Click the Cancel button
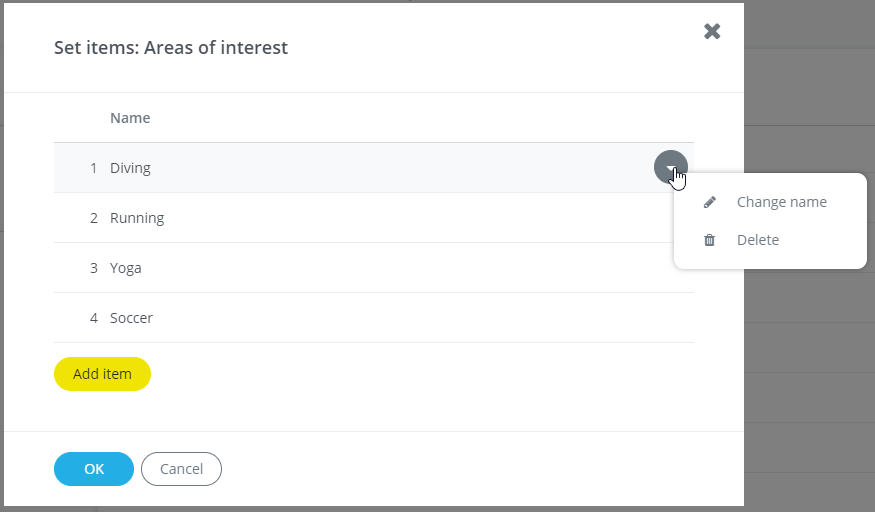This screenshot has width=875, height=512. 181,469
